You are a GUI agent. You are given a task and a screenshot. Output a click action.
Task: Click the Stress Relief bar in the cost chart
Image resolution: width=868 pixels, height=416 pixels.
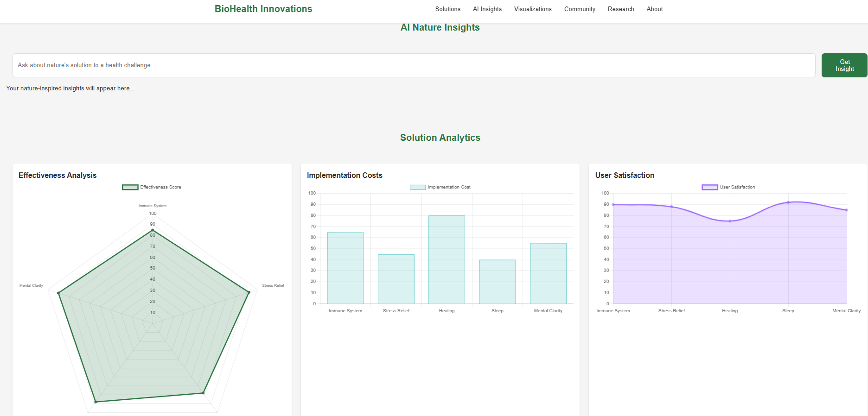coord(396,279)
